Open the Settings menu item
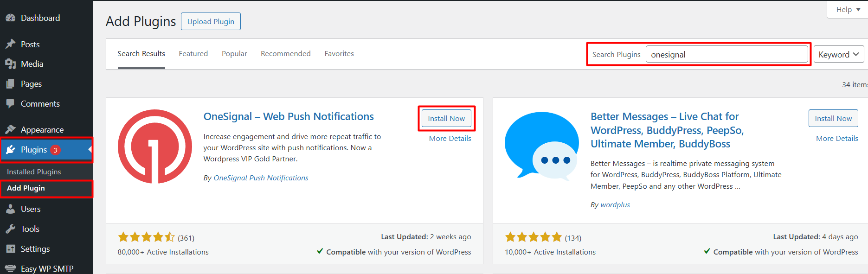 (46, 249)
